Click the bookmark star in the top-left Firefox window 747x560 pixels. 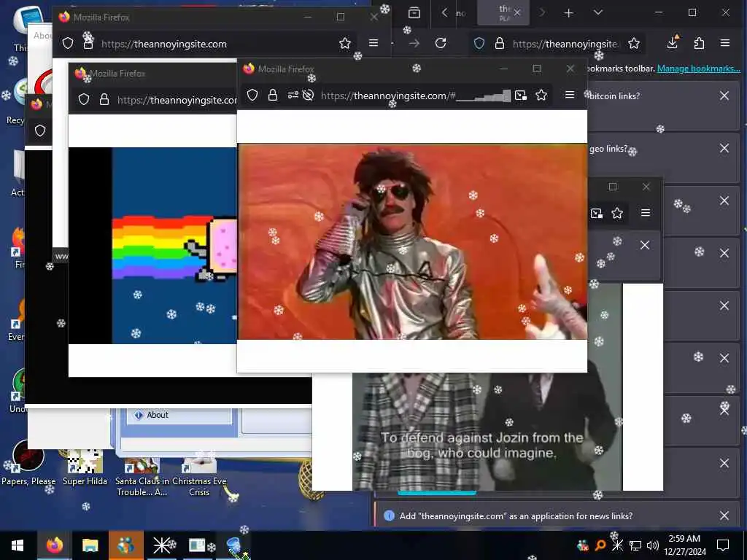tap(345, 43)
